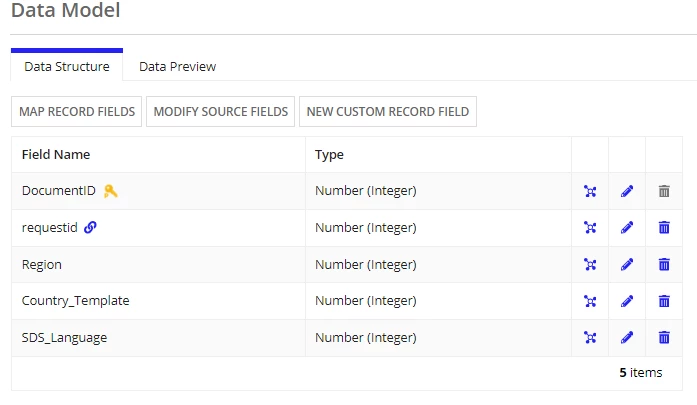This screenshot has height=405, width=697.
Task: Open Map Record Fields
Action: click(76, 112)
